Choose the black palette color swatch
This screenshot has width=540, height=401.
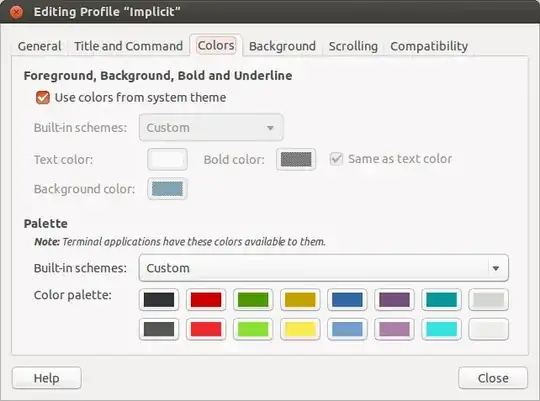pos(159,300)
